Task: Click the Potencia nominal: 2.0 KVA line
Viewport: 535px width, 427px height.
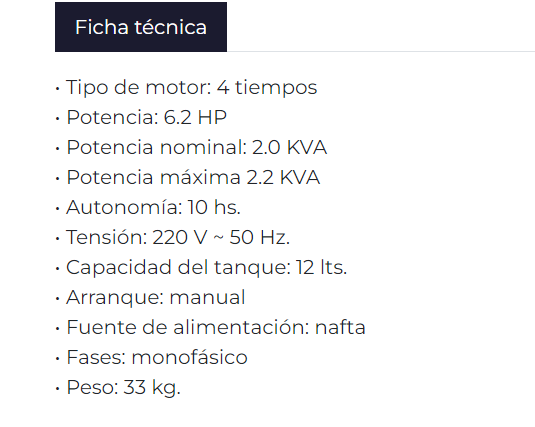Action: pyautogui.click(x=197, y=147)
